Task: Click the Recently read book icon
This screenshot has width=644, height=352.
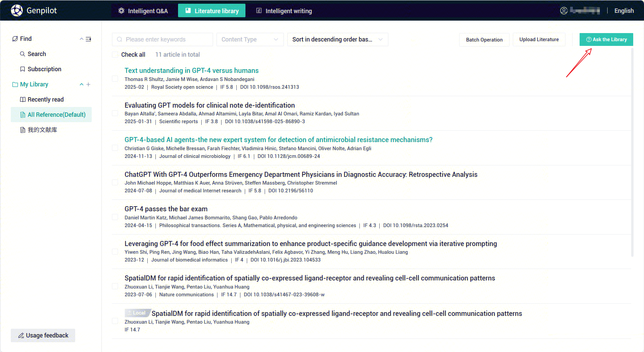Action: tap(23, 100)
